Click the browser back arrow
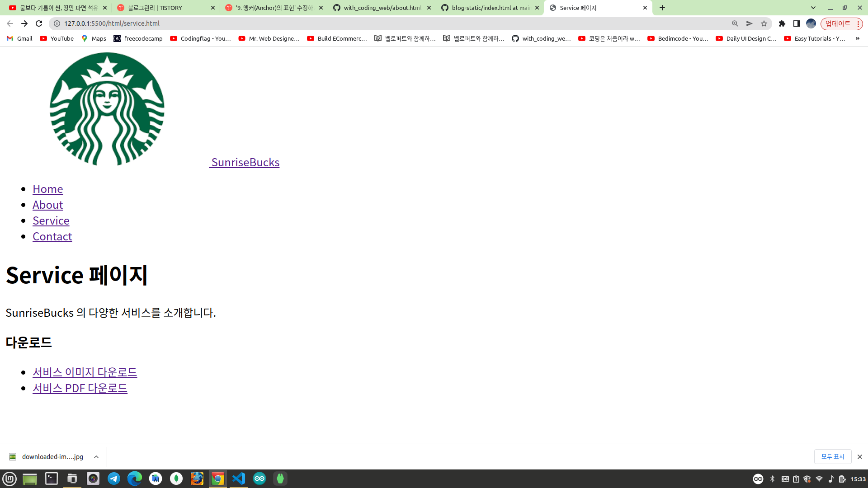This screenshot has width=868, height=488. tap(10, 23)
